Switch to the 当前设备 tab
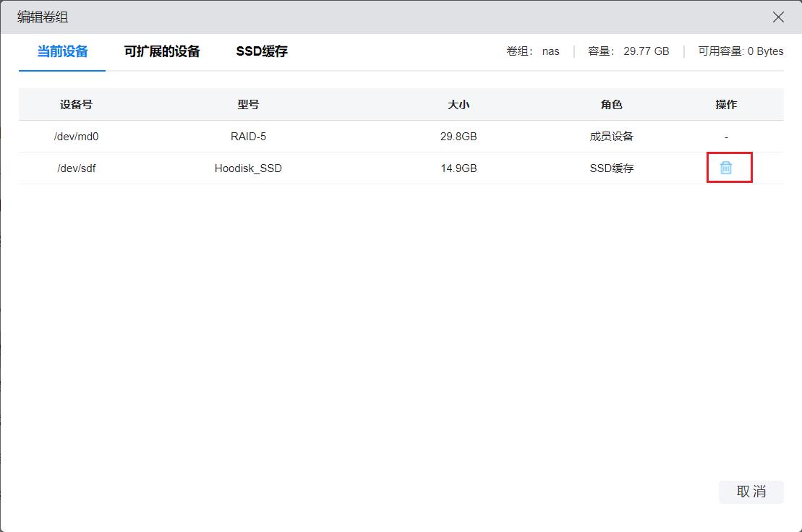Viewport: 802px width, 532px height. (x=62, y=51)
